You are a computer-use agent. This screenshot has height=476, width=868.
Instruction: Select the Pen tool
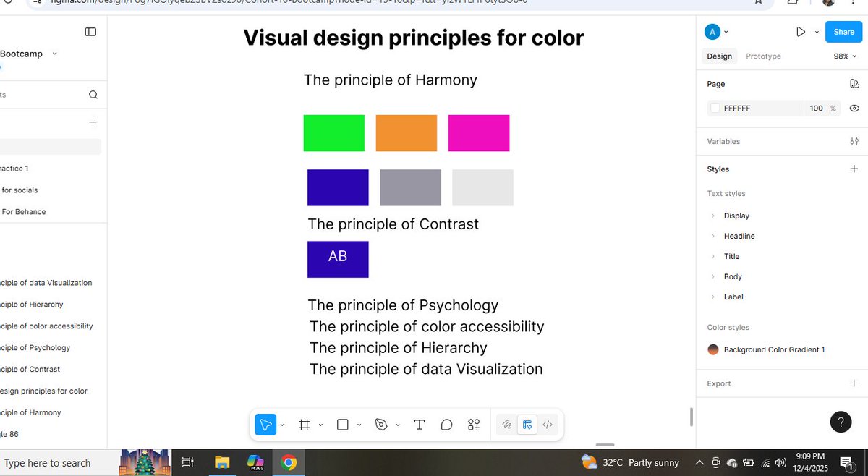tap(382, 425)
